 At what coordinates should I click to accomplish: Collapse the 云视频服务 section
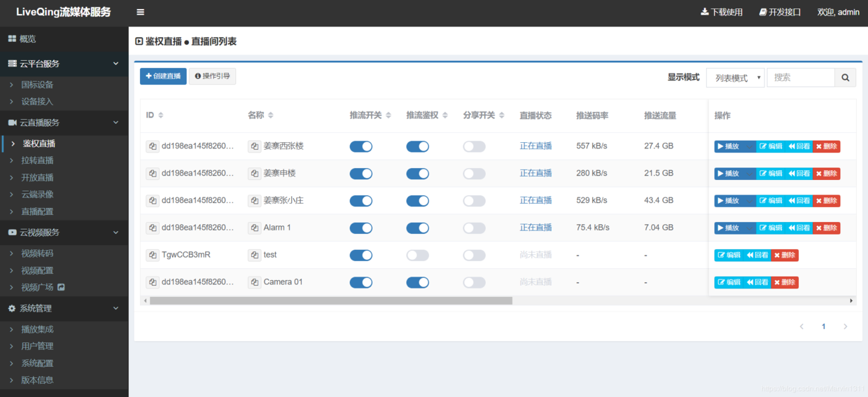[64, 232]
